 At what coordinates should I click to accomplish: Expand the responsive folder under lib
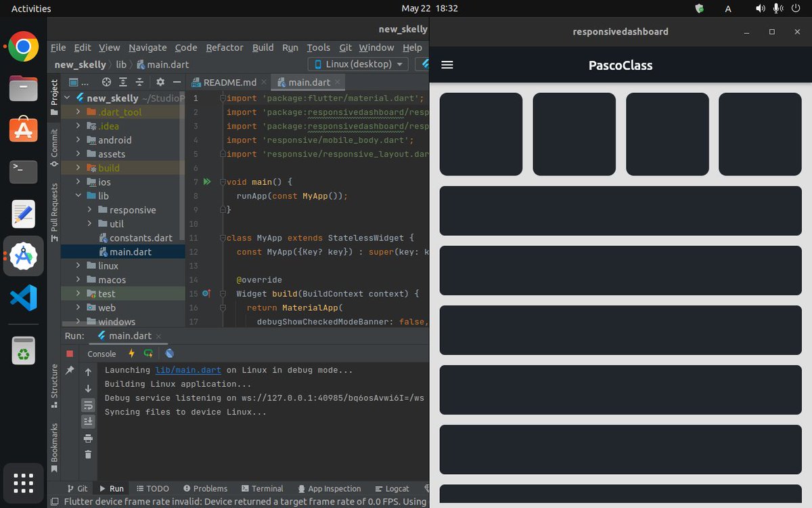[90, 210]
